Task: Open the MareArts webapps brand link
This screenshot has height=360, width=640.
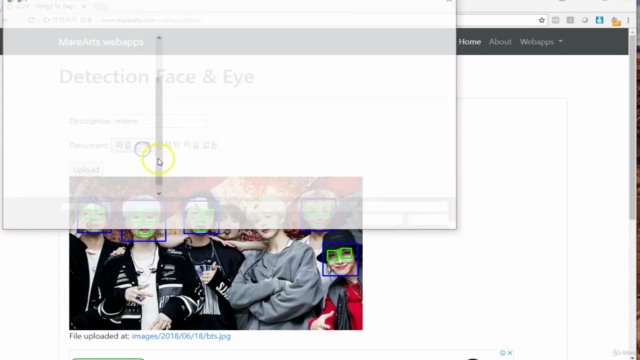Action: point(101,42)
